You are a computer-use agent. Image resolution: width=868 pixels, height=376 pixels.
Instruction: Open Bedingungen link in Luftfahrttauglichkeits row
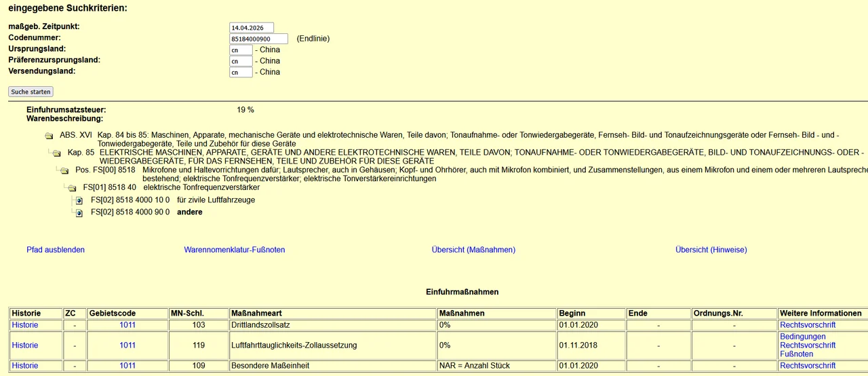tap(803, 337)
